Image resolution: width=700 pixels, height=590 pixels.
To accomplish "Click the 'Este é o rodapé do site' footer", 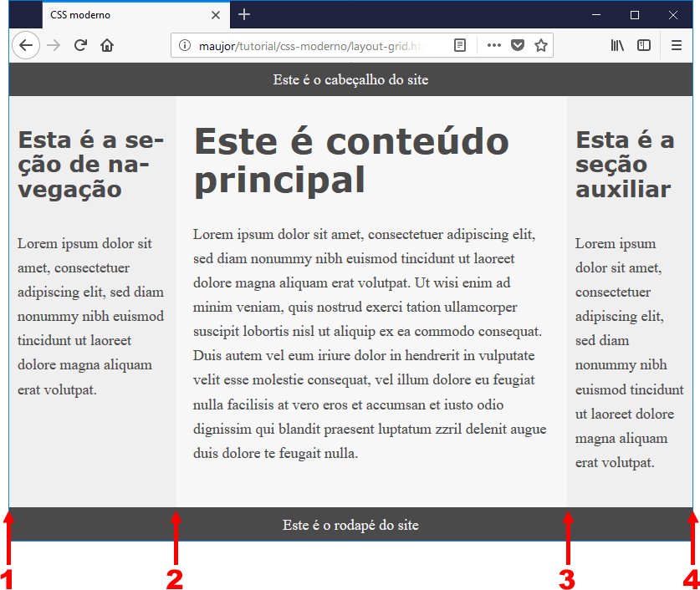I will [x=350, y=525].
